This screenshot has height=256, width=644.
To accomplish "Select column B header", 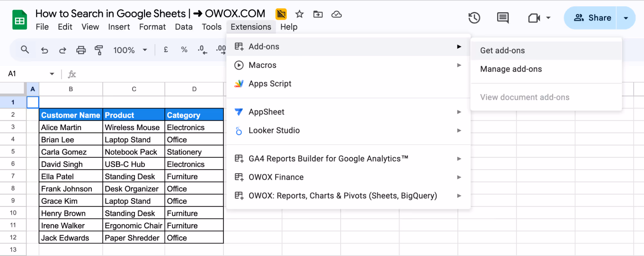I will [x=71, y=89].
